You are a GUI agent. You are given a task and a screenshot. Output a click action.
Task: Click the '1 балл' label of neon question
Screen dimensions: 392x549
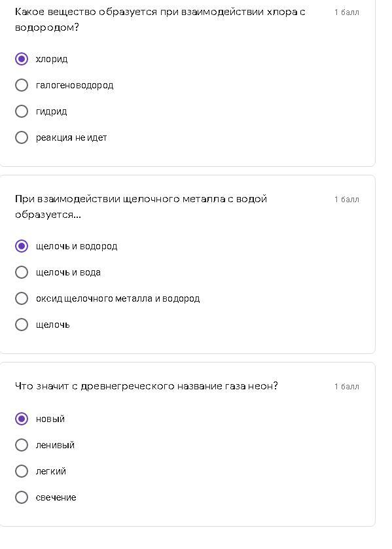pyautogui.click(x=346, y=387)
